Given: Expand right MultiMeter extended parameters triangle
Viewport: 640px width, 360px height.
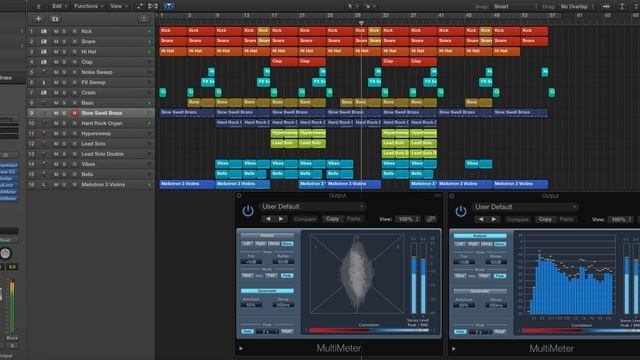Looking at the screenshot, I should pos(453,349).
